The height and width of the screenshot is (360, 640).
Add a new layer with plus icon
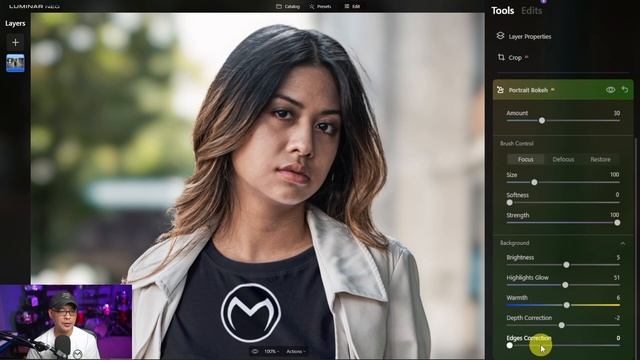[16, 42]
